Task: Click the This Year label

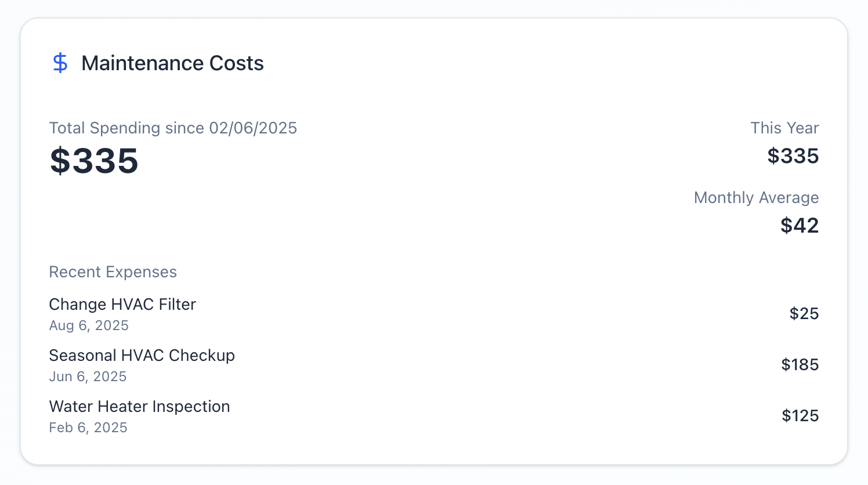Action: coord(784,128)
